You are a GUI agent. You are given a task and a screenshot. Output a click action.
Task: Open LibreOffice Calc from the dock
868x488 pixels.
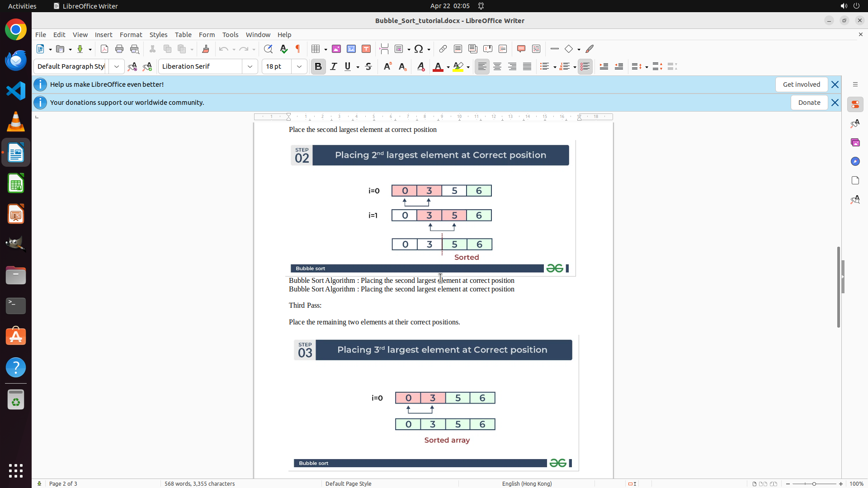[x=16, y=183]
